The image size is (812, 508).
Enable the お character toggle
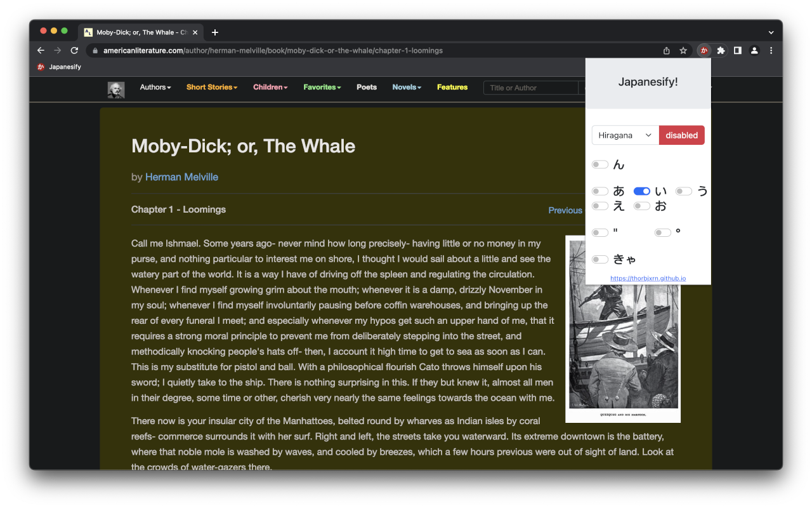(642, 206)
